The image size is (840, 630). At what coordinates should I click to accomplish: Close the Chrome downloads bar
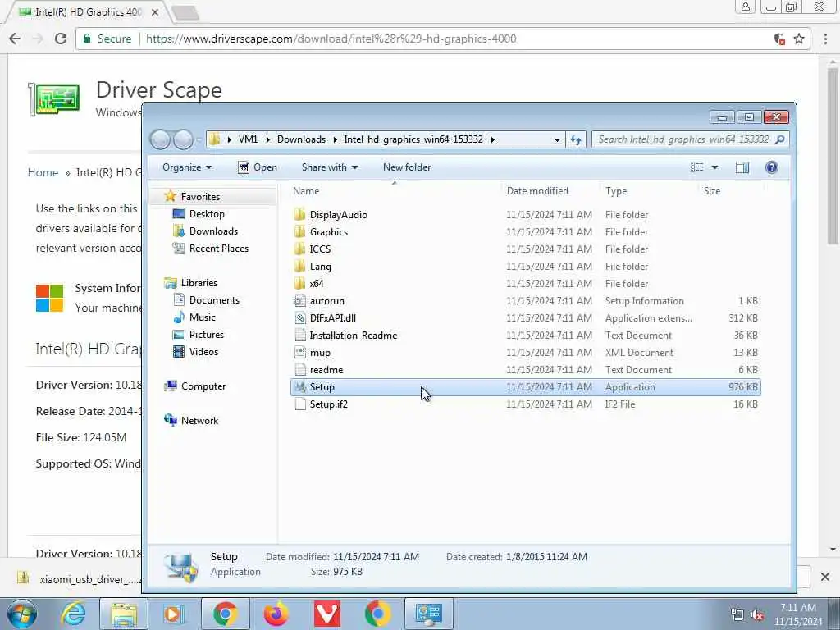(825, 577)
